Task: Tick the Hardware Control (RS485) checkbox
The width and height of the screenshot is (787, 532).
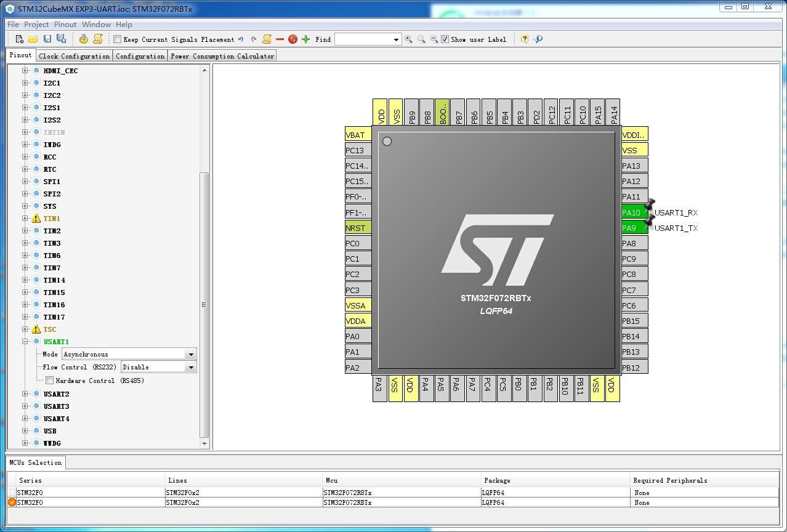Action: pos(50,381)
